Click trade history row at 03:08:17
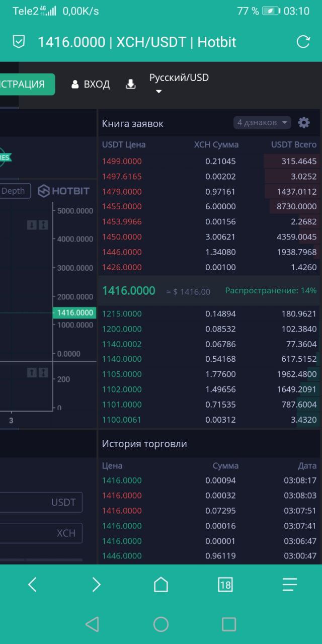 point(209,480)
